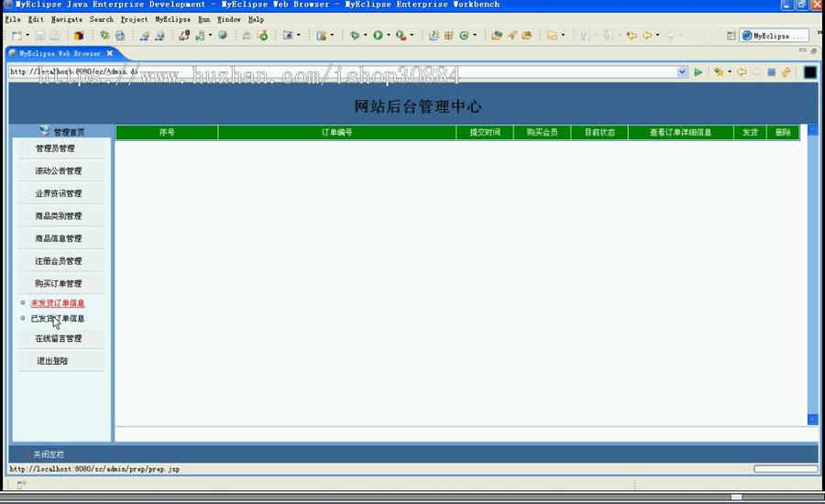Click the page scrollbar up arrow
Image resolution: width=825 pixels, height=504 pixels.
coord(813,129)
